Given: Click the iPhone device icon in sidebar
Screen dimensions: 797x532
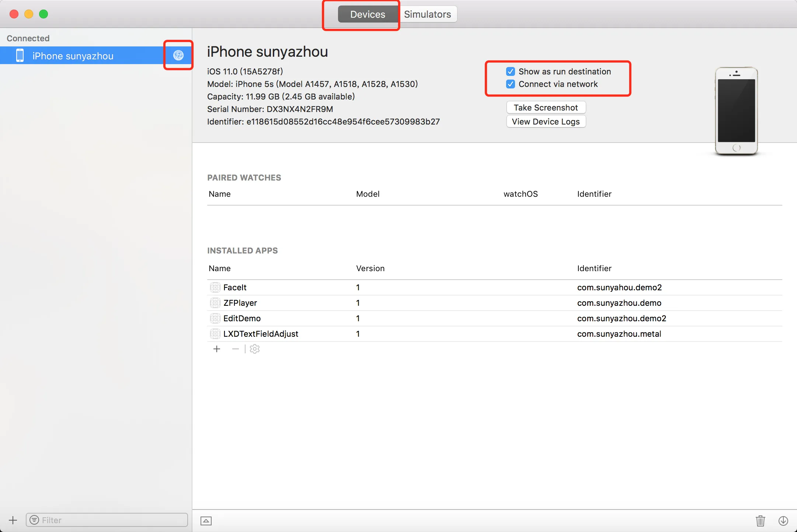Looking at the screenshot, I should 20,56.
